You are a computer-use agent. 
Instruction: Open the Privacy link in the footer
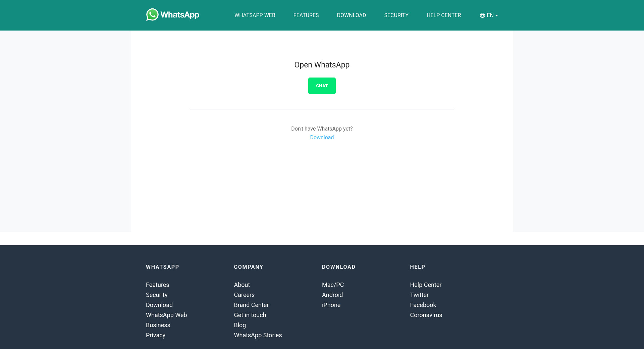(x=156, y=335)
